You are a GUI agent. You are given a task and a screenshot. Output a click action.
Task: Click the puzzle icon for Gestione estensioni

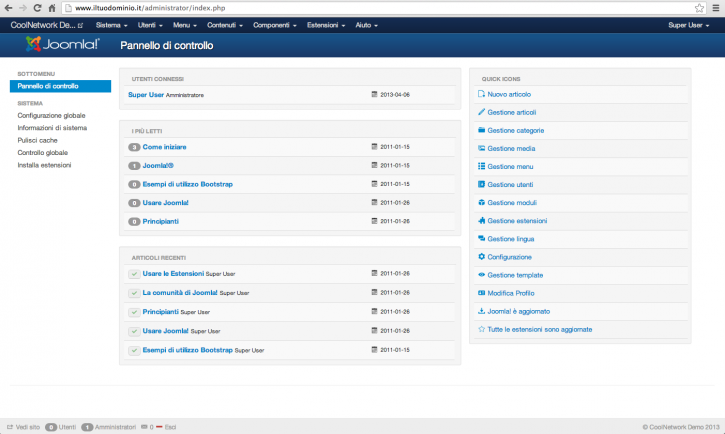(x=481, y=220)
